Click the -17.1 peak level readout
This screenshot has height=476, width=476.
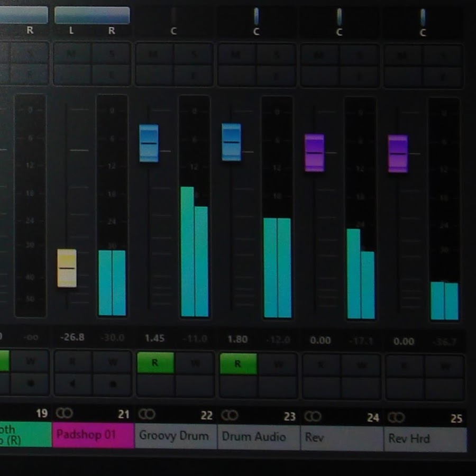pyautogui.click(x=361, y=341)
